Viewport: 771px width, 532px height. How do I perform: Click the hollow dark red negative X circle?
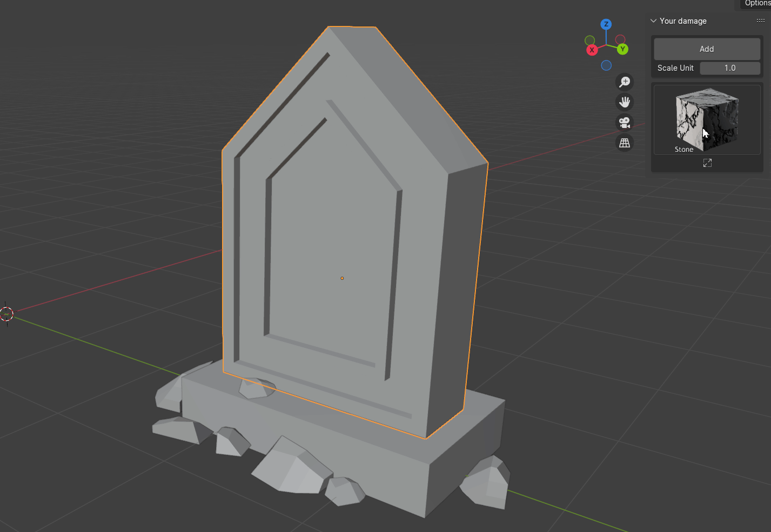620,39
